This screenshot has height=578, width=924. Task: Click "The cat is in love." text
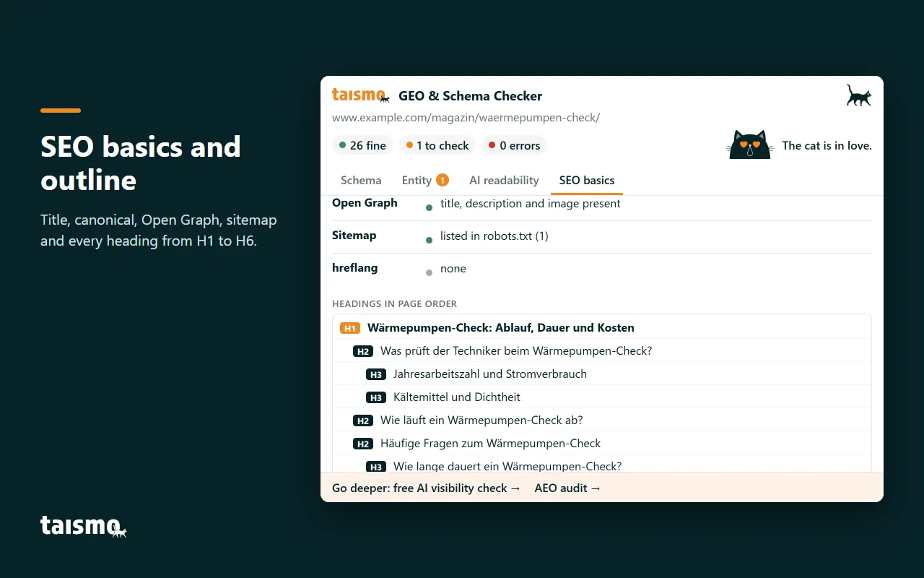(827, 145)
